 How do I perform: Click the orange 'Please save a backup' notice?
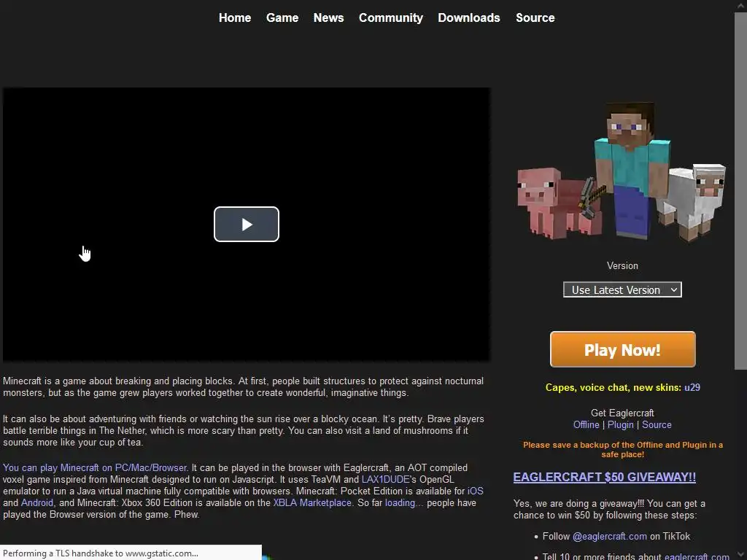pos(623,449)
